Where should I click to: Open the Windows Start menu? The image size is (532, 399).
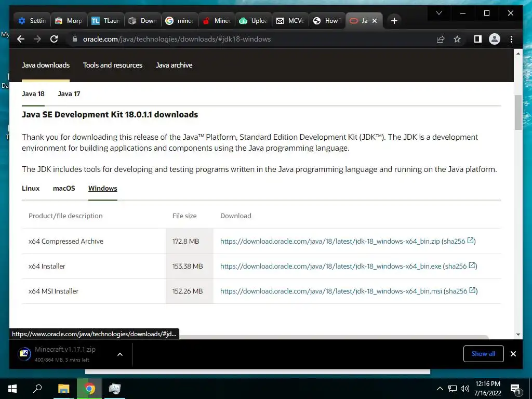(12, 389)
